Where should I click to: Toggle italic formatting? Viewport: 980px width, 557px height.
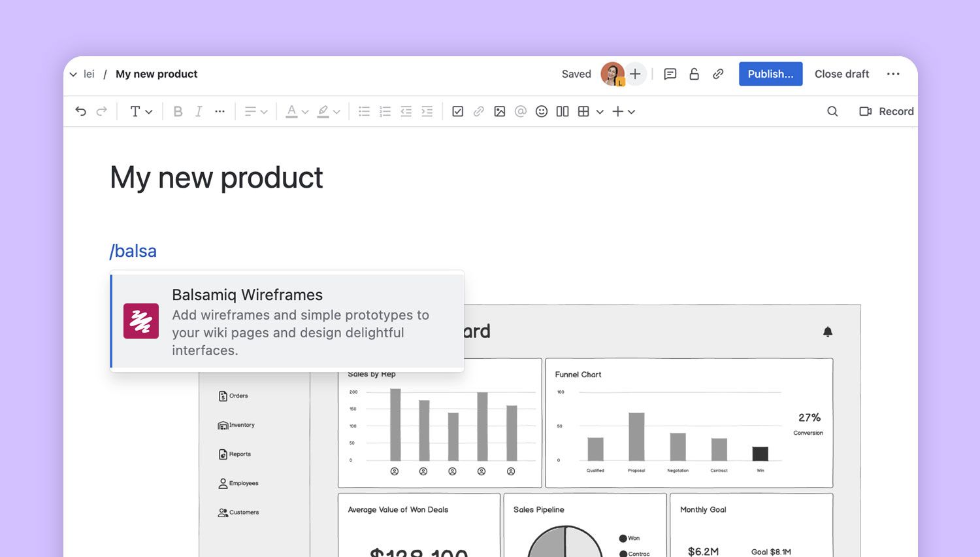tap(199, 111)
